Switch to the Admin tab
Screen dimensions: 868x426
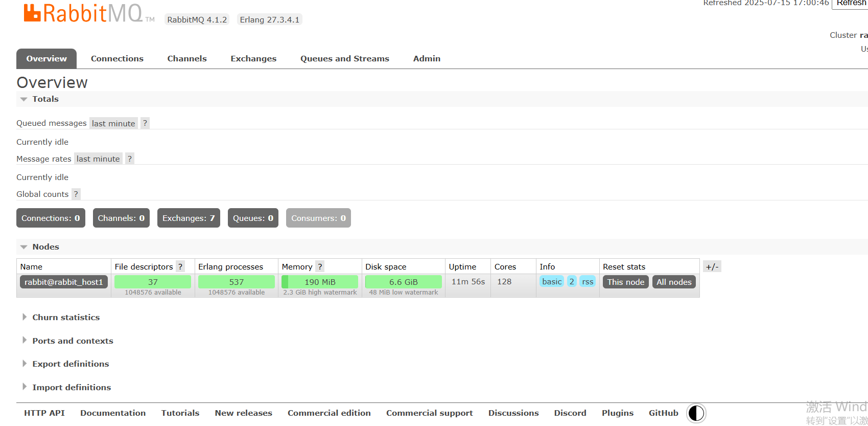427,59
